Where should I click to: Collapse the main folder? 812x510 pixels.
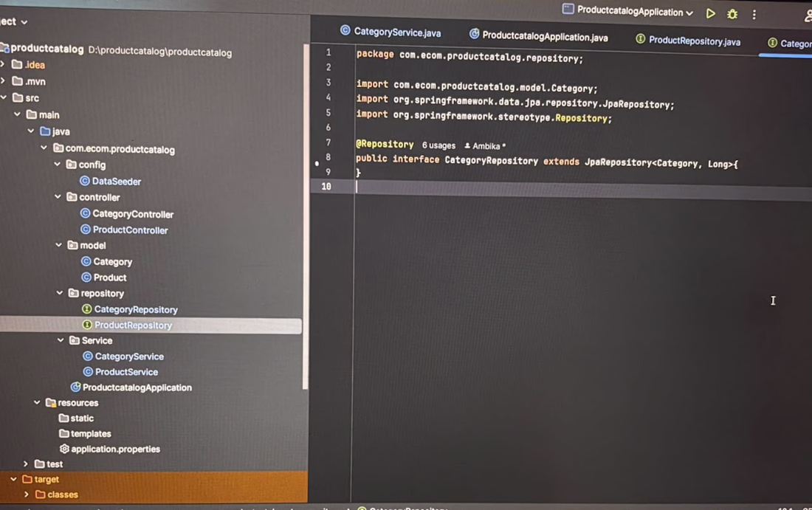[17, 114]
